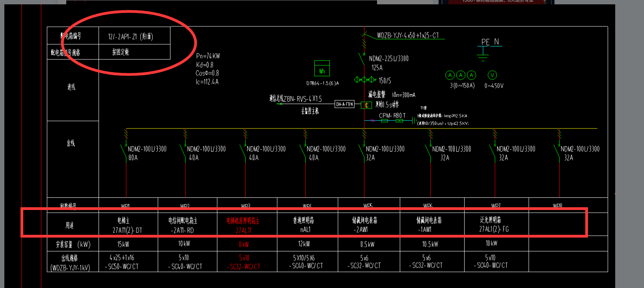
Task: Select the 80A outgoing breaker rating
Action: click(133, 158)
